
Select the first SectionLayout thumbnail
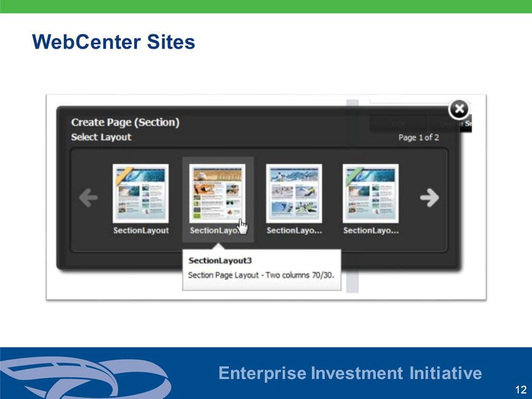pyautogui.click(x=140, y=193)
